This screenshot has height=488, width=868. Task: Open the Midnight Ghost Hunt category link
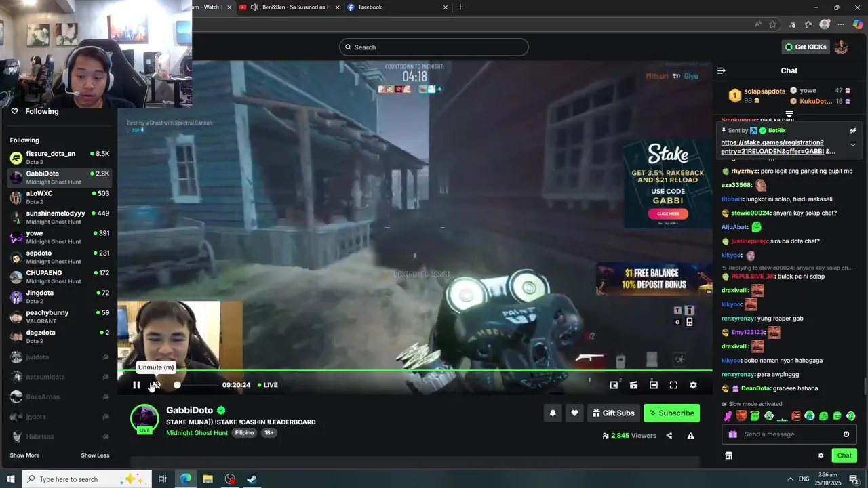pyautogui.click(x=197, y=433)
